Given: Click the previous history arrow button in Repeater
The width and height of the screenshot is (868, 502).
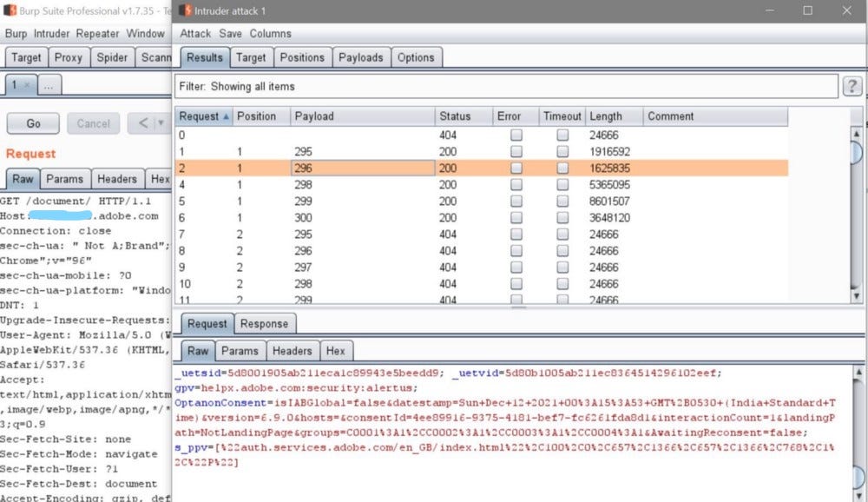Looking at the screenshot, I should 143,123.
